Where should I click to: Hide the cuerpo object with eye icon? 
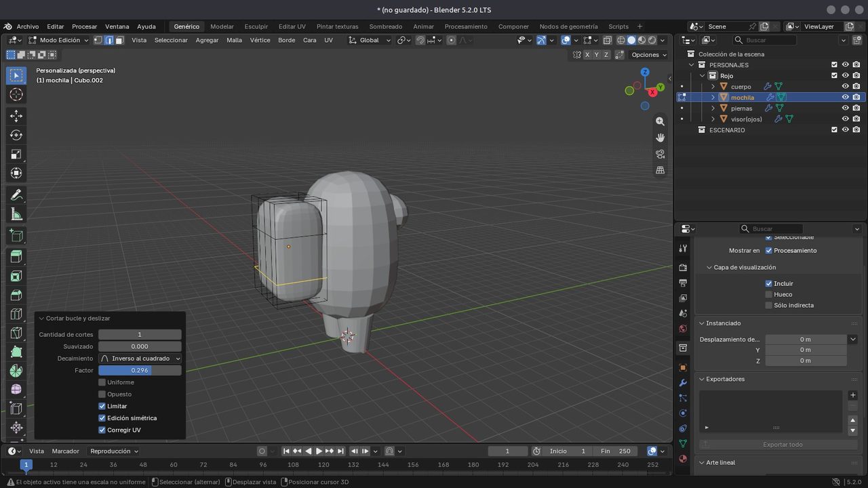846,87
